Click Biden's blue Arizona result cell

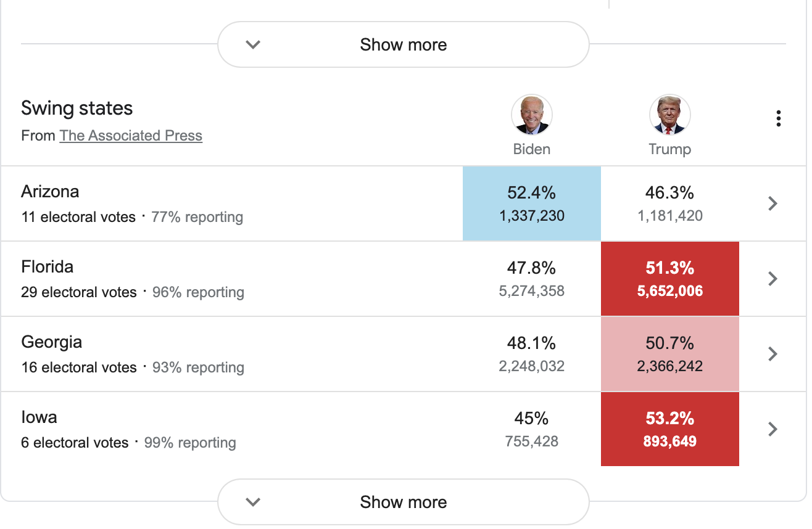pyautogui.click(x=531, y=203)
